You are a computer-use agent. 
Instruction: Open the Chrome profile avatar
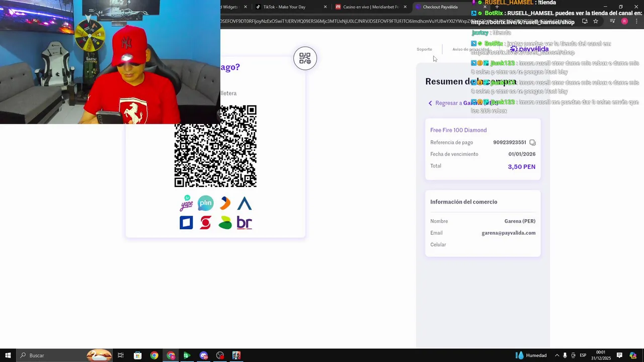(x=624, y=21)
